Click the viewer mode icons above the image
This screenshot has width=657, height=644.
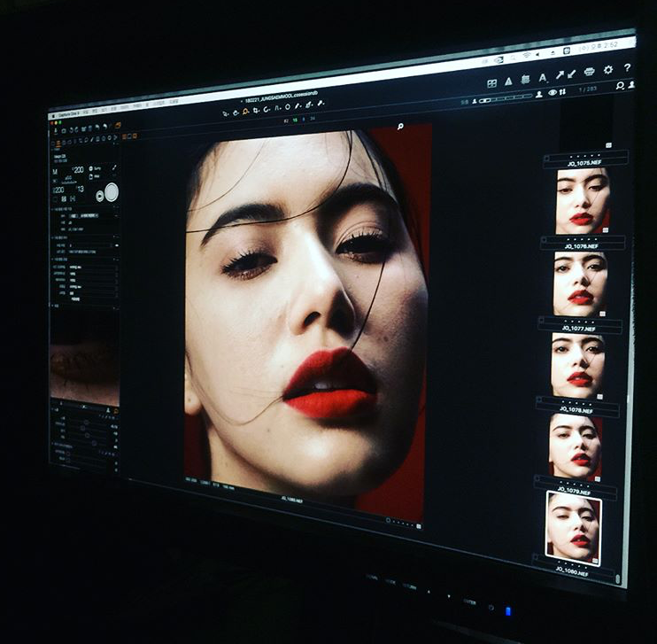pos(129,136)
